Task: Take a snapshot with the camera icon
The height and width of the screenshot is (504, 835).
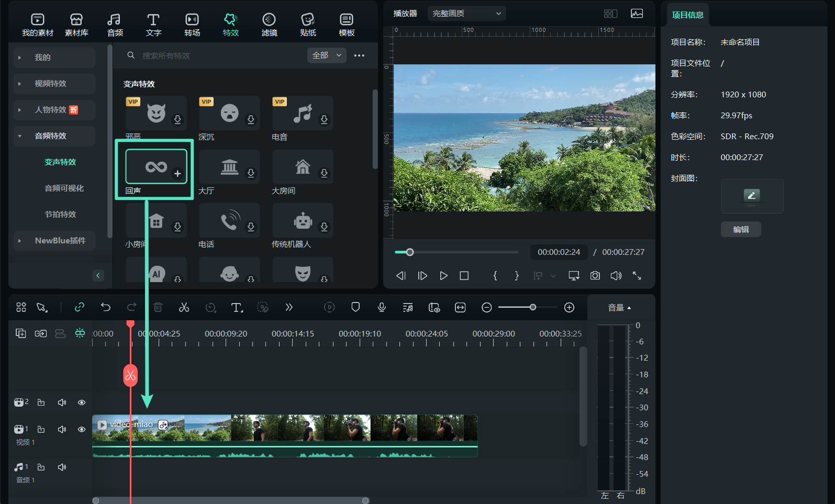Action: point(595,276)
